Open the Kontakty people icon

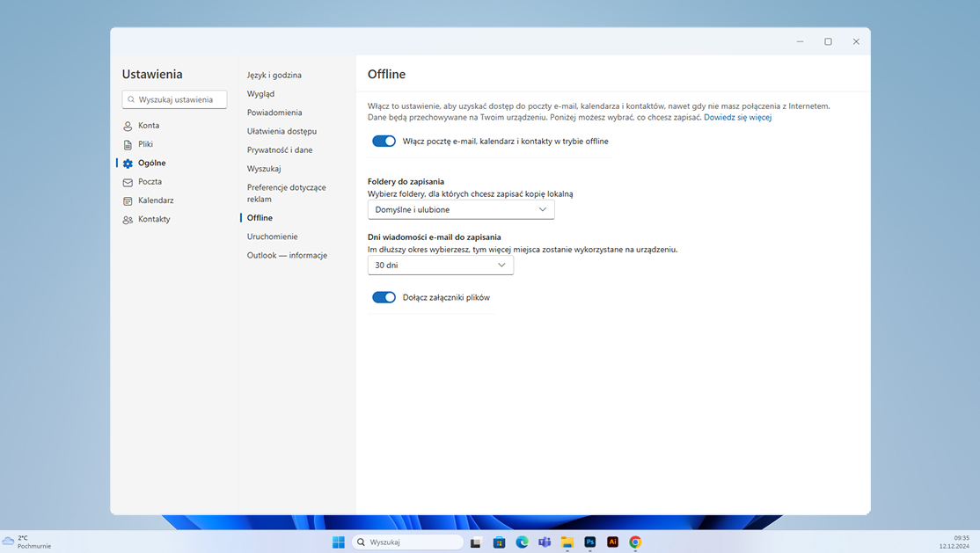tap(128, 219)
